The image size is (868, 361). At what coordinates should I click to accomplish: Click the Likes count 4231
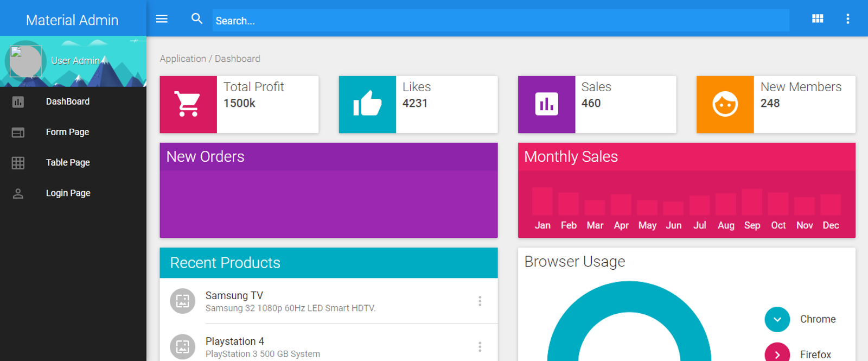click(415, 103)
